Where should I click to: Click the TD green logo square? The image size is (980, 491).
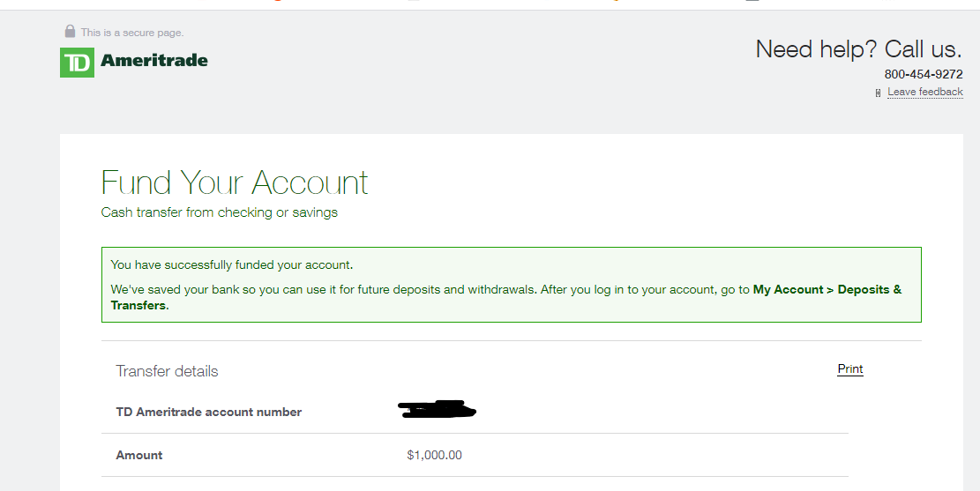[77, 63]
